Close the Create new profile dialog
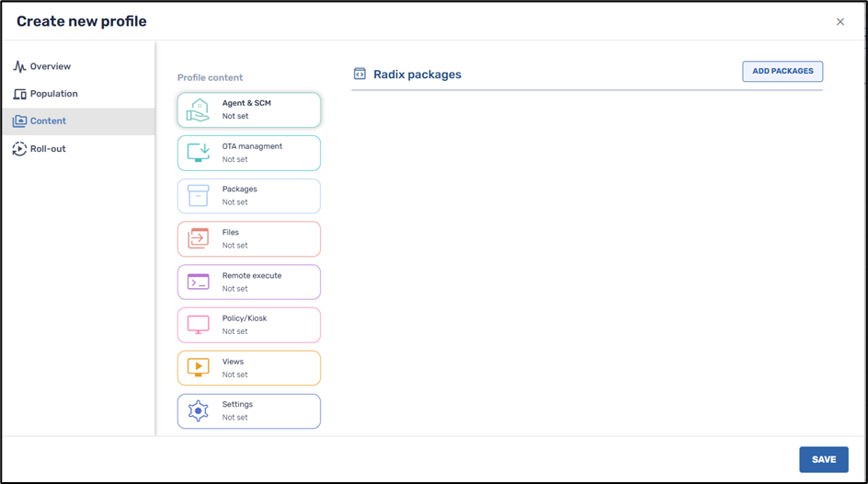The image size is (868, 484). (839, 22)
